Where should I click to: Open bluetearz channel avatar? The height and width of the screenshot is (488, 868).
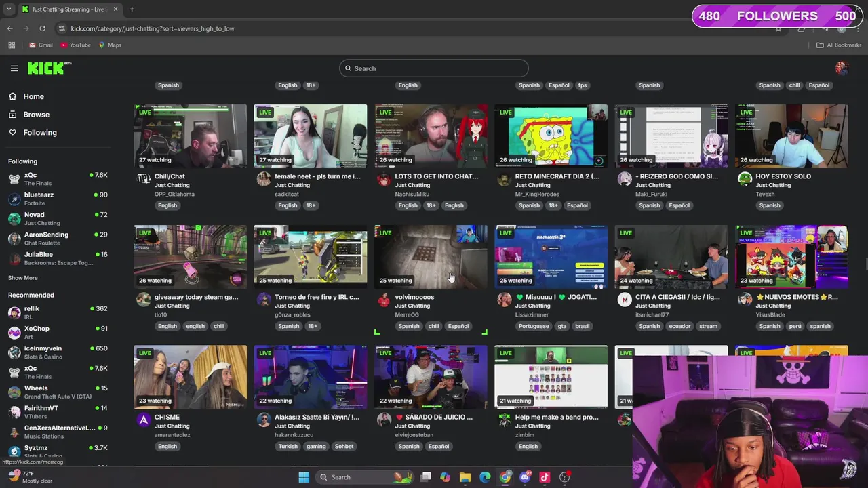(14, 199)
